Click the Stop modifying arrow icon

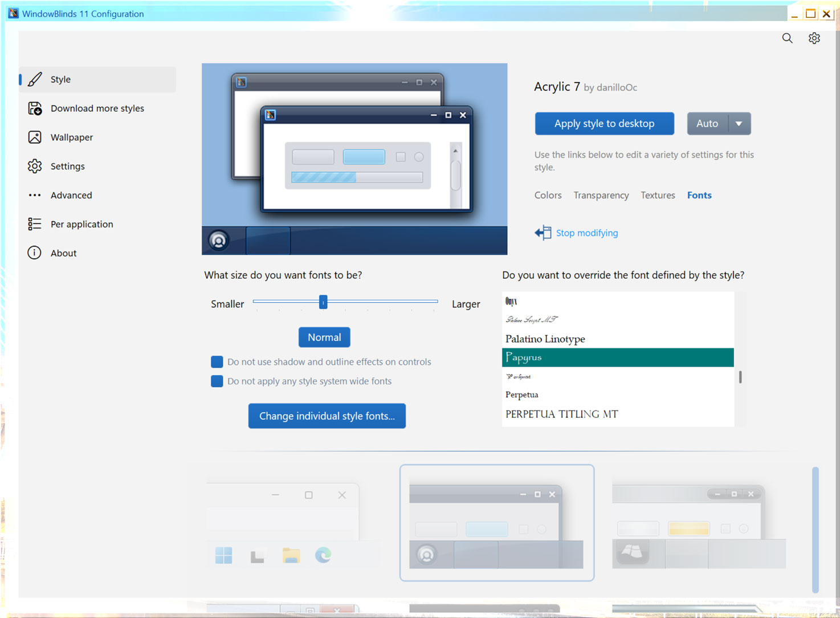tap(543, 233)
